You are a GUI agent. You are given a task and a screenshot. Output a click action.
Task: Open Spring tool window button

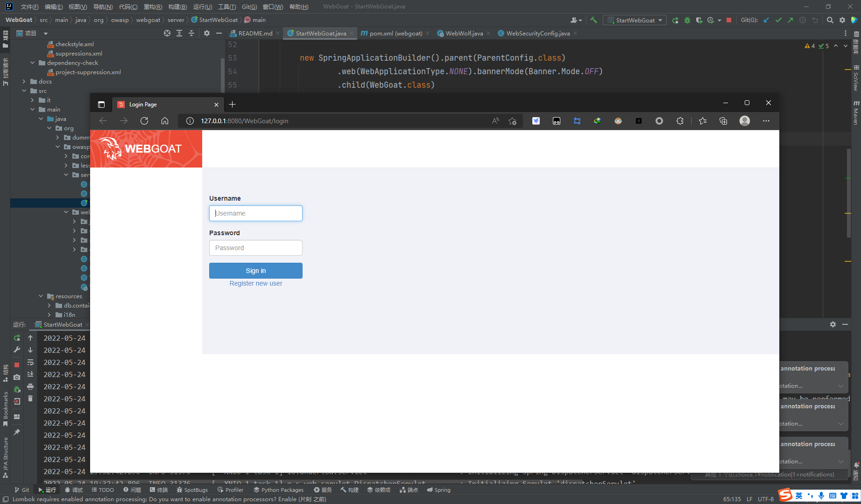click(438, 490)
